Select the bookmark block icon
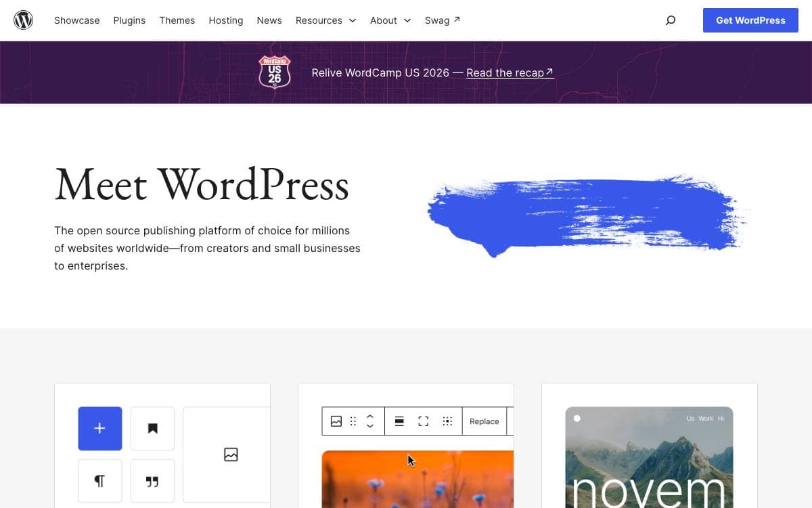This screenshot has width=812, height=508. (152, 429)
